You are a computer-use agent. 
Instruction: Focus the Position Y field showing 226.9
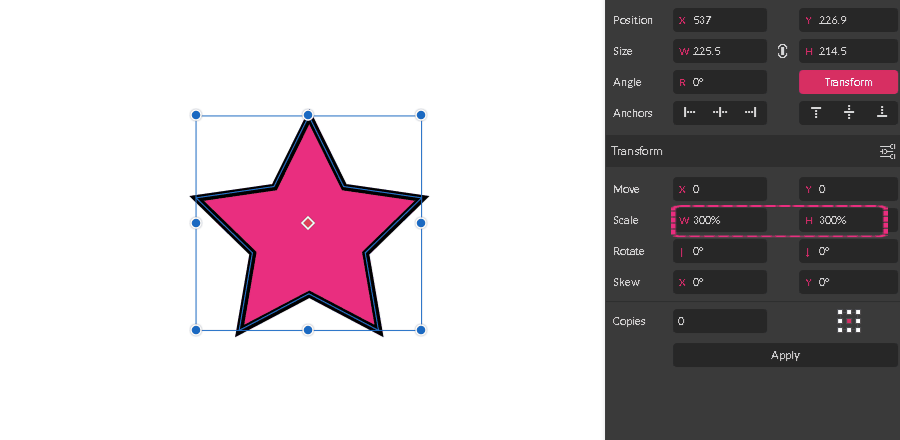[x=848, y=20]
